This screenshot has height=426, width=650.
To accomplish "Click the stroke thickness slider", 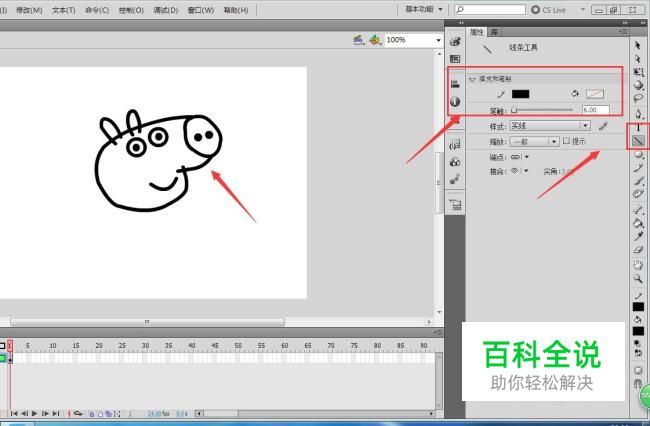I will [x=542, y=110].
